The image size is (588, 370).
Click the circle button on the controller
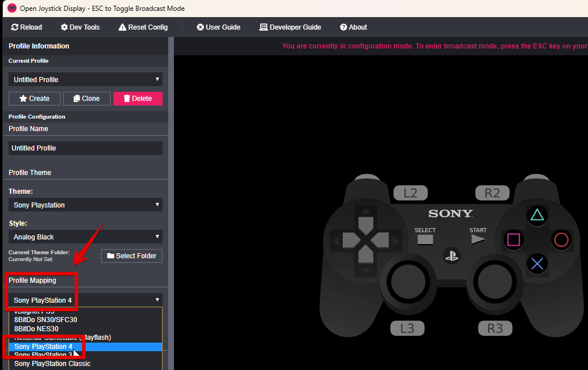coord(561,239)
